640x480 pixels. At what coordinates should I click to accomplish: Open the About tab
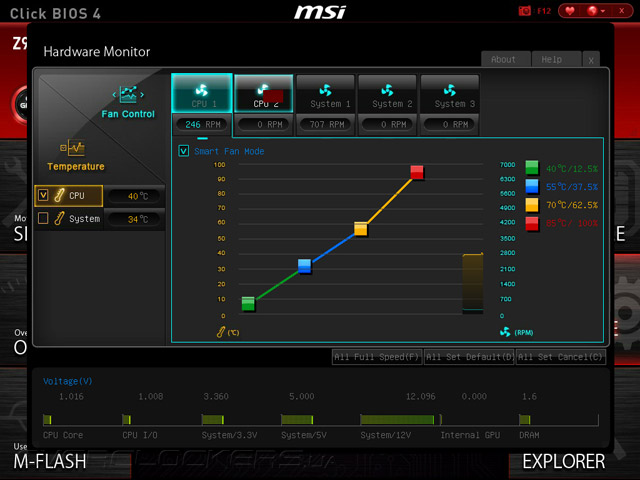click(506, 60)
